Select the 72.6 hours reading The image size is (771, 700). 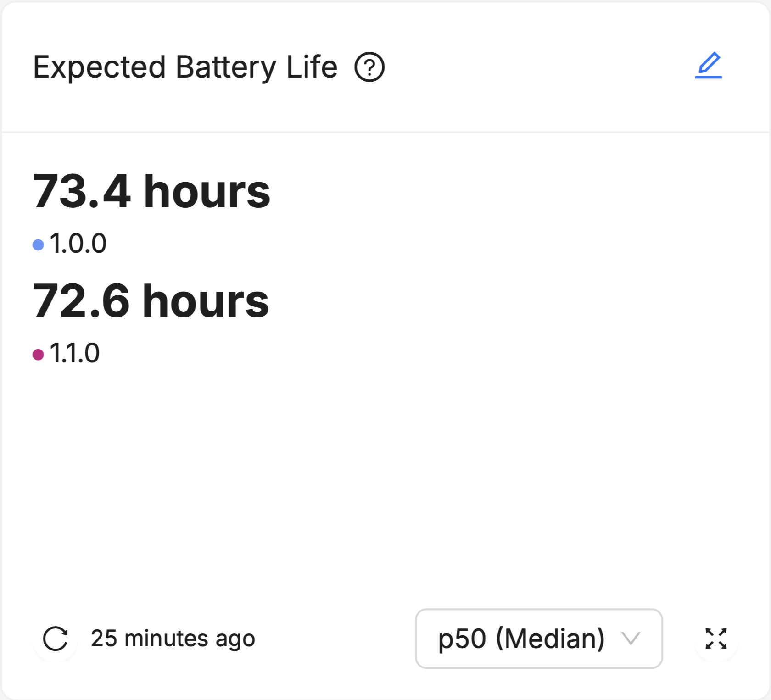point(150,301)
